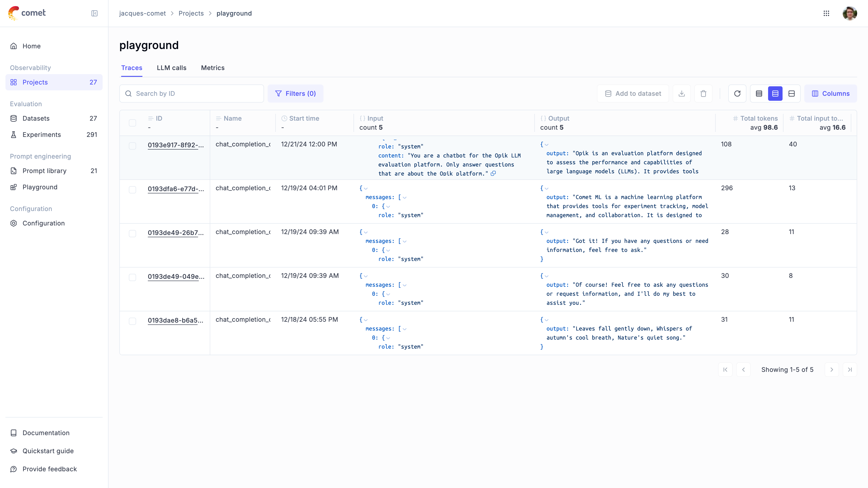Refresh the traces table
This screenshot has width=868, height=488.
coord(737,94)
